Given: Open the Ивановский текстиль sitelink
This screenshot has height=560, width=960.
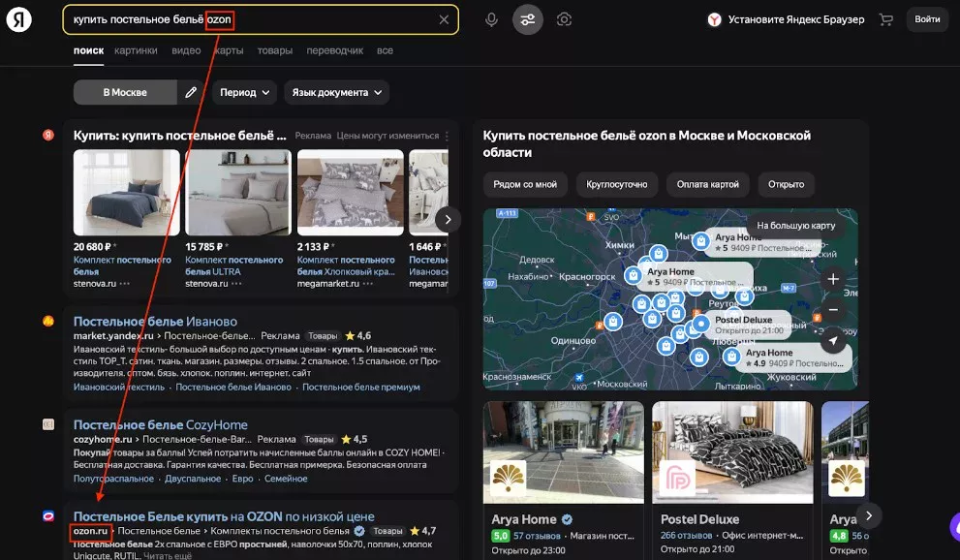Looking at the screenshot, I should tap(119, 387).
